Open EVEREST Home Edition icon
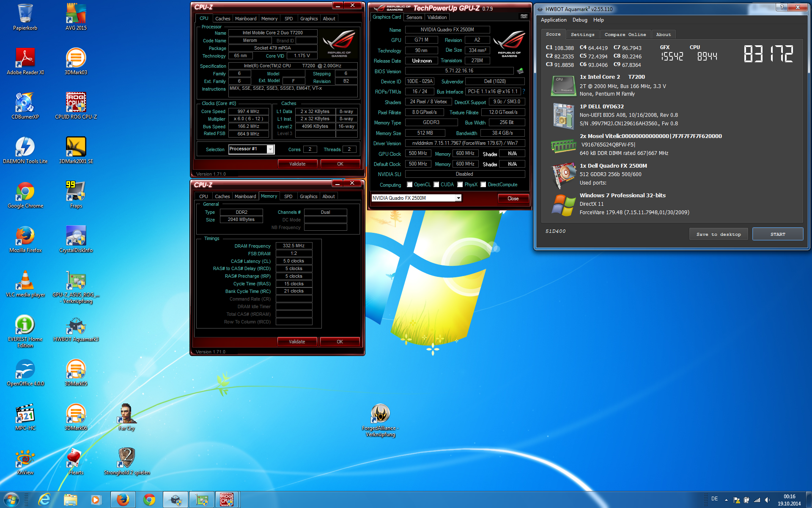This screenshot has width=812, height=508. [x=25, y=331]
